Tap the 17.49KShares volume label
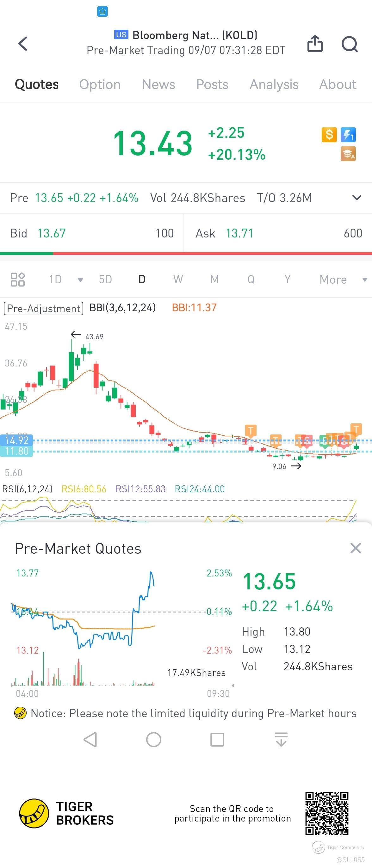Image resolution: width=372 pixels, height=868 pixels. tap(196, 673)
